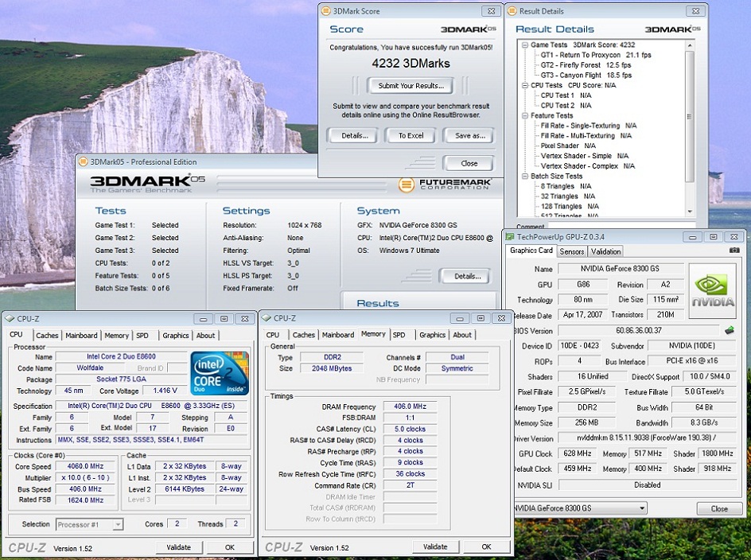Collapse the Batch Size Tests tree node
The image size is (751, 560).
tap(525, 177)
